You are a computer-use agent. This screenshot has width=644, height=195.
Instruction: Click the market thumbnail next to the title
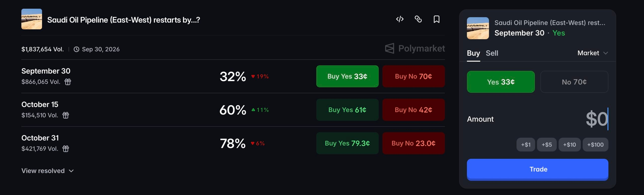tap(32, 19)
